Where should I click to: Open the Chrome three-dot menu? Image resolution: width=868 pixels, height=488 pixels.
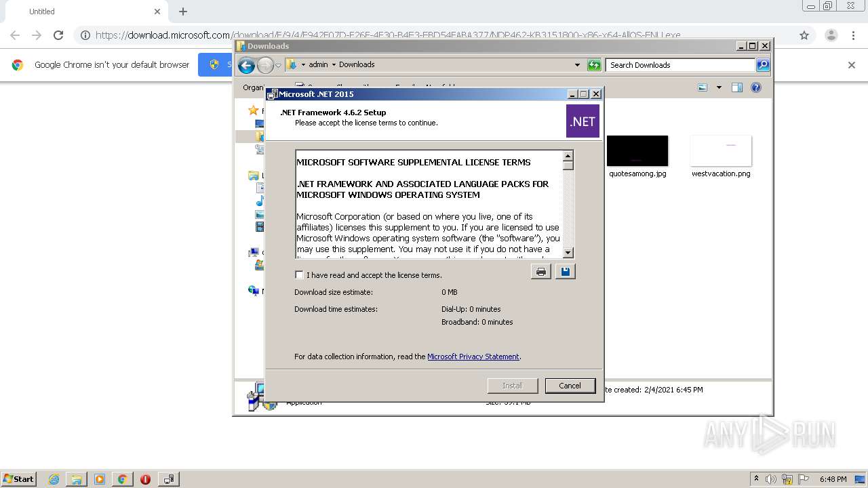tap(854, 35)
